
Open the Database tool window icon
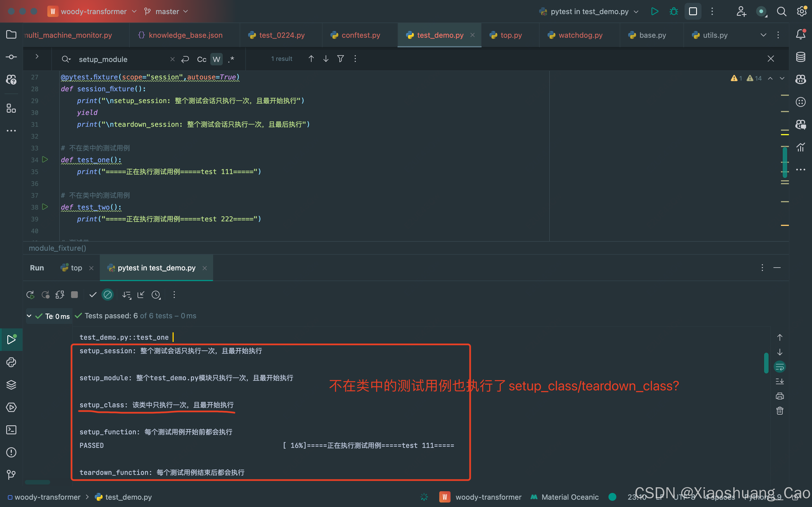pos(801,57)
